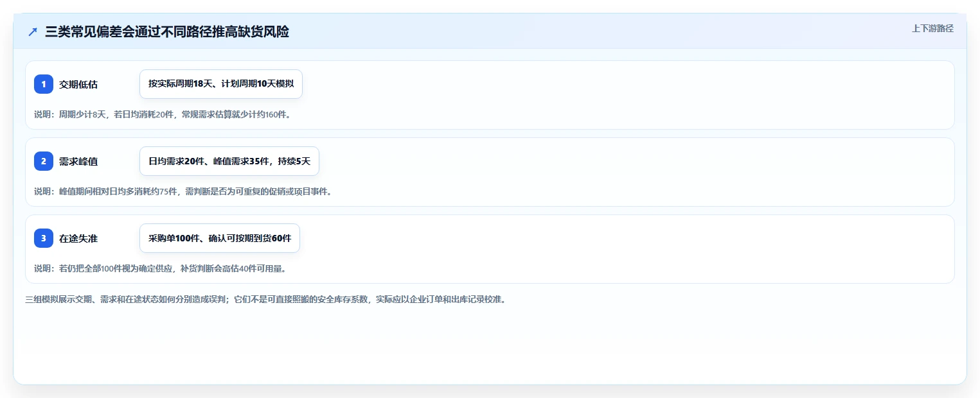Click the 需求峰值 title
Image resolution: width=980 pixels, height=398 pixels.
coord(78,161)
